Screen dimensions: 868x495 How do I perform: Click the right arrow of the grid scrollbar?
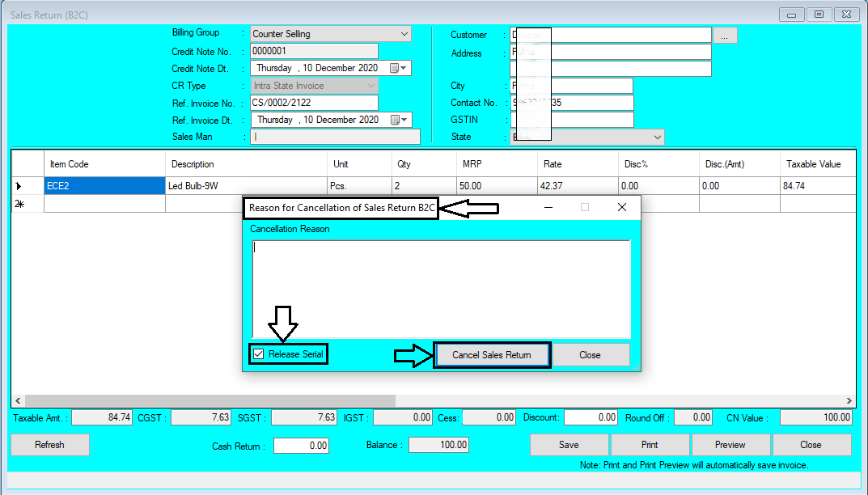click(x=850, y=400)
